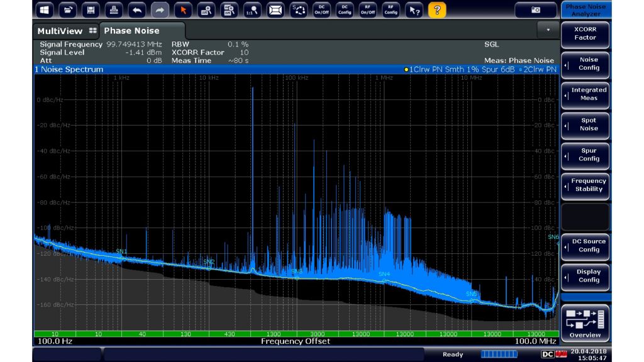Viewport: 644px width, 362px height.
Task: Select the multiple zoom tool
Action: click(229, 10)
